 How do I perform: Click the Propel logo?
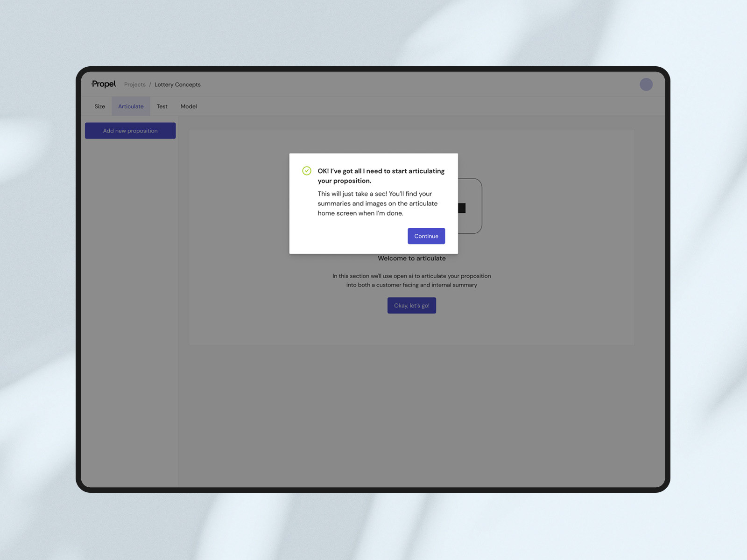pyautogui.click(x=104, y=84)
